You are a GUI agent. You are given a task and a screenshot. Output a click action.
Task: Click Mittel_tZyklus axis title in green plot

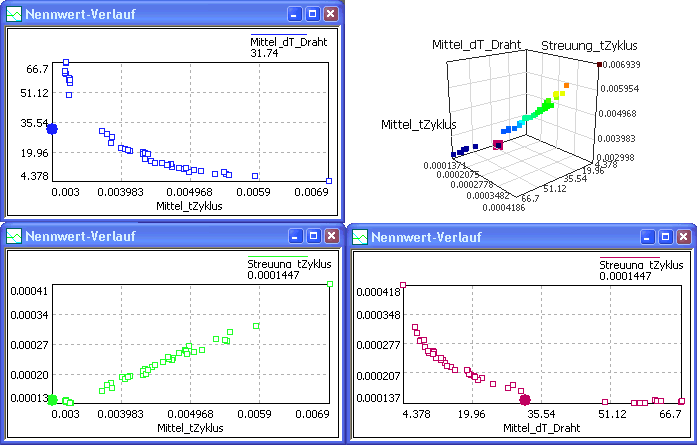coord(190,428)
